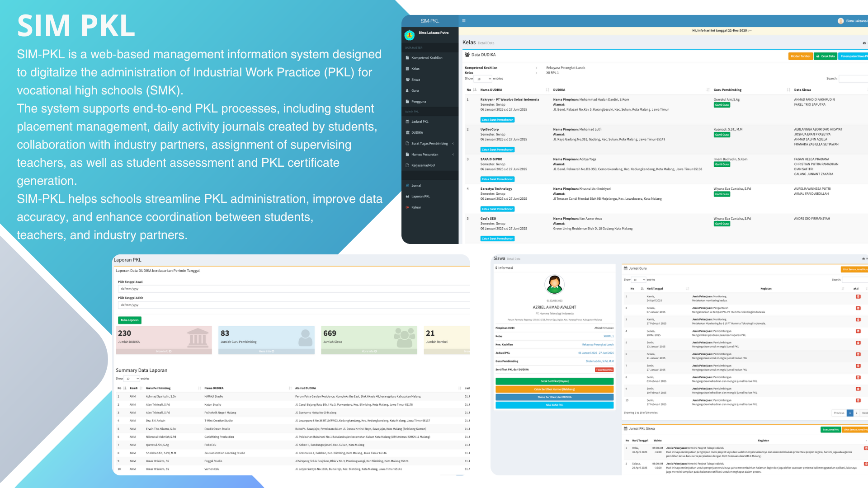Click the student avatar picture
The image size is (868, 488).
point(554,284)
